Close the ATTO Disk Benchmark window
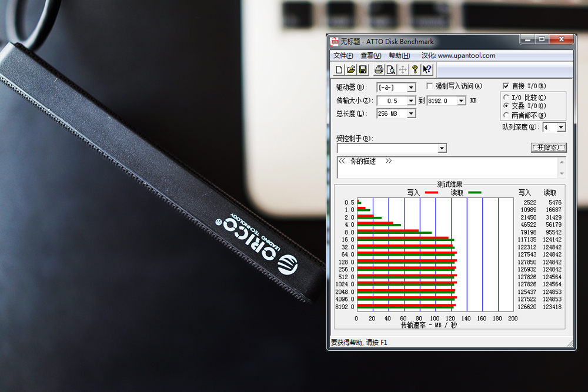The image size is (588, 392). pos(562,39)
